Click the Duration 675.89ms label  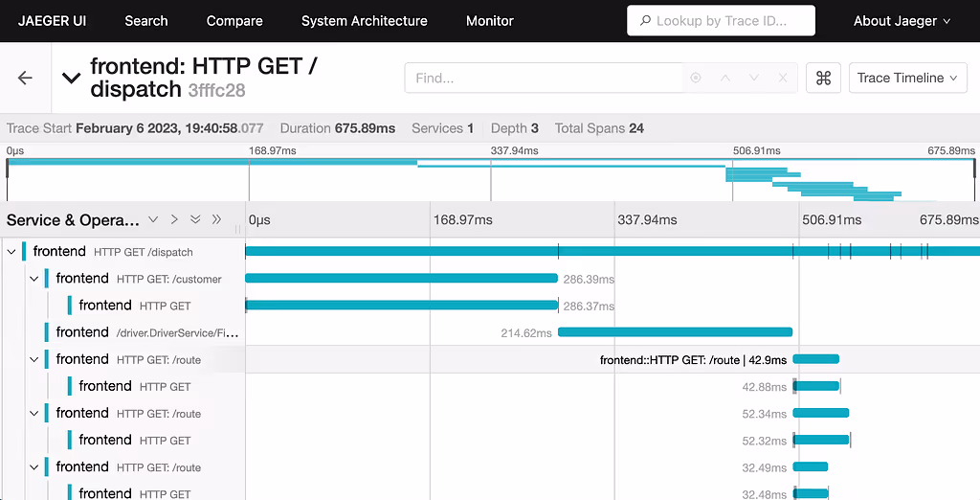(x=338, y=128)
